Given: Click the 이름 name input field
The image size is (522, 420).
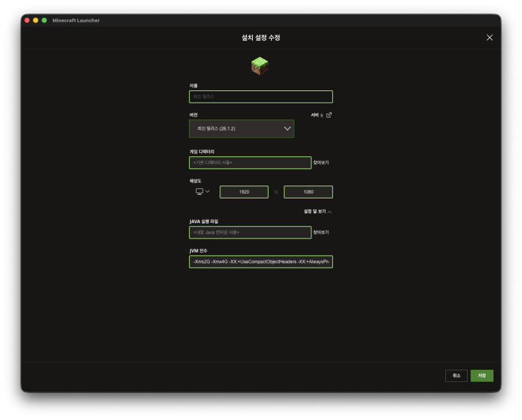Looking at the screenshot, I should (x=261, y=97).
